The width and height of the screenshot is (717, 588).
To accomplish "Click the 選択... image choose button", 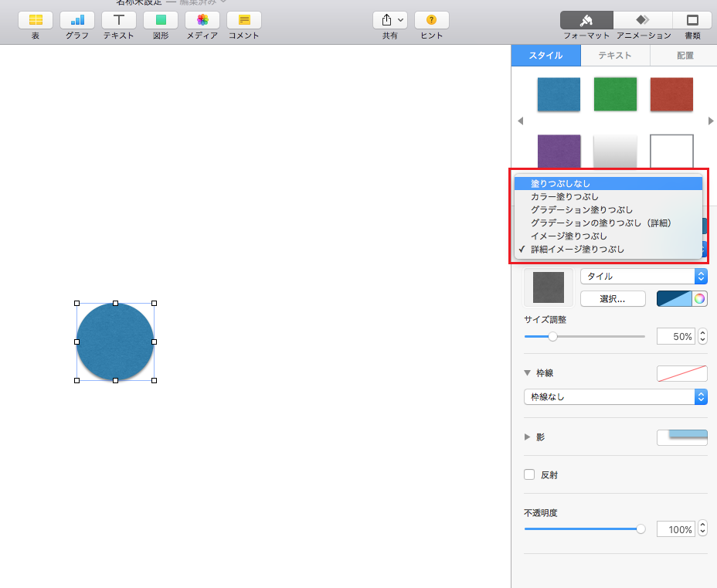I will tap(613, 299).
